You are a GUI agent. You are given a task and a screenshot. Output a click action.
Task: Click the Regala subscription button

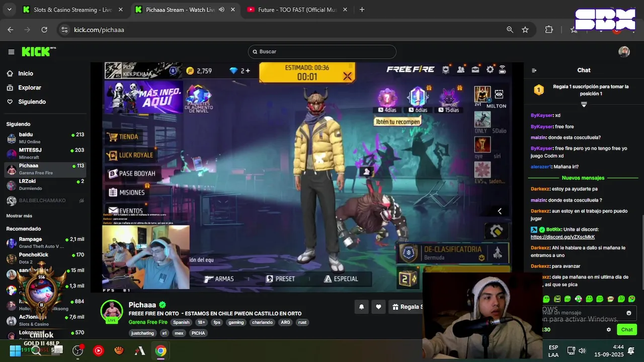click(406, 307)
